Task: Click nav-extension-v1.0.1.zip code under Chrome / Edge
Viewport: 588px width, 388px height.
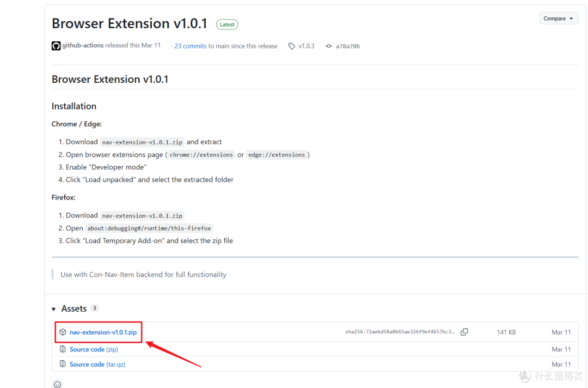Action: click(x=142, y=142)
